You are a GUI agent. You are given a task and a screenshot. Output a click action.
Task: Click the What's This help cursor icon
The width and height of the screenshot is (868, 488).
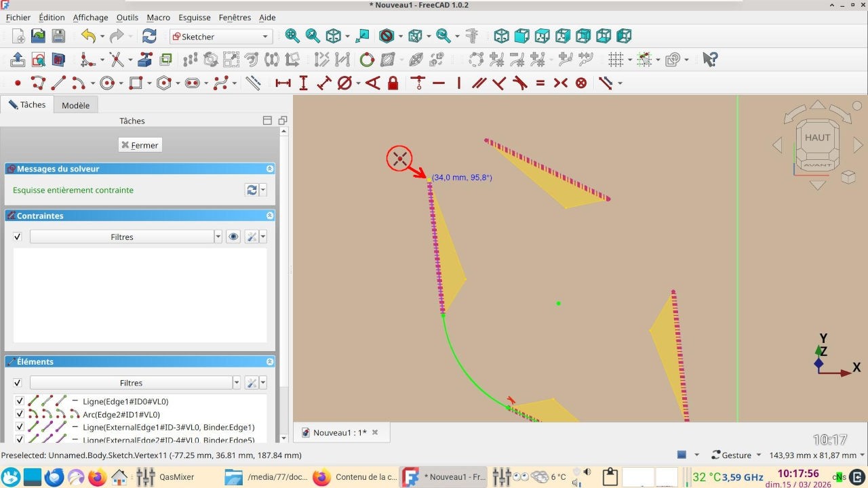coord(709,60)
